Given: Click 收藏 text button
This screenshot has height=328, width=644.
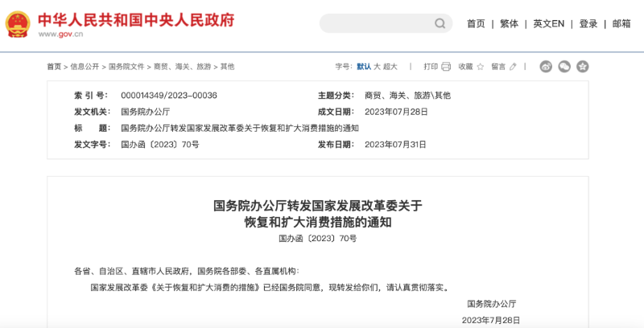Looking at the screenshot, I should [x=466, y=67].
